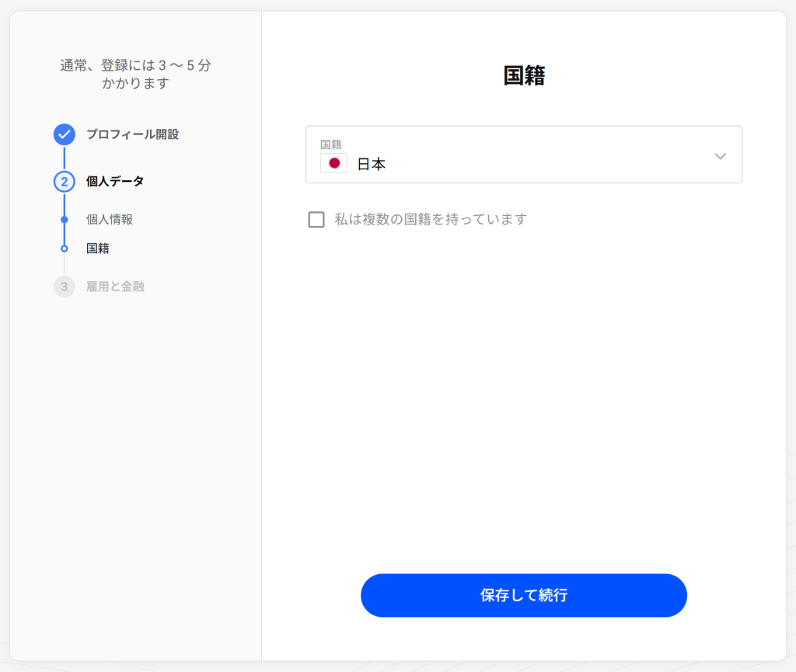Open the 国籍 selection field showing 日本
Screen dimensions: 796x672
[524, 155]
